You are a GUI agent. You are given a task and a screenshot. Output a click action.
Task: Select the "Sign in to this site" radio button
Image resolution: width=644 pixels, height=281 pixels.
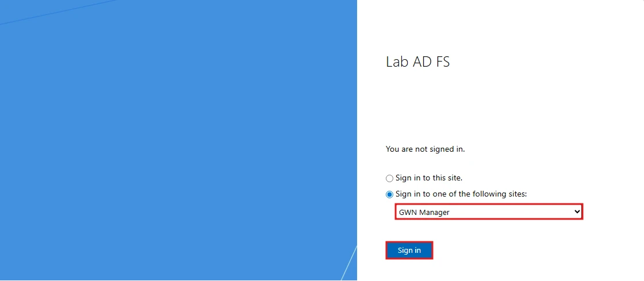pos(389,179)
